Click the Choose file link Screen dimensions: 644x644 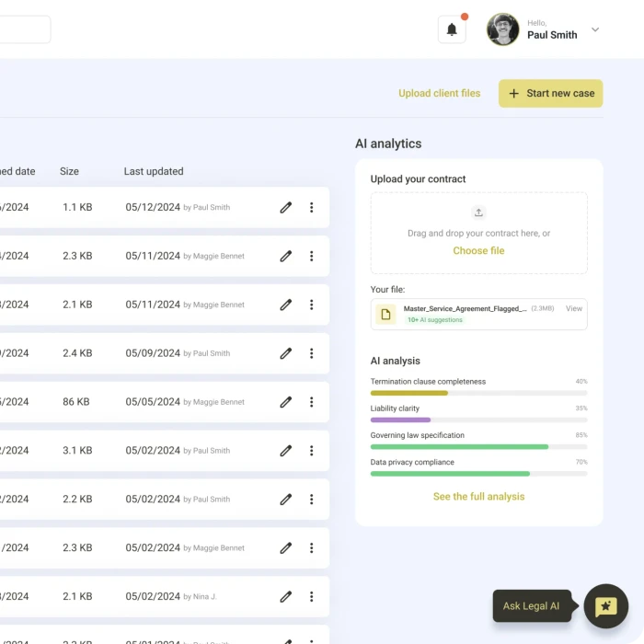[478, 250]
